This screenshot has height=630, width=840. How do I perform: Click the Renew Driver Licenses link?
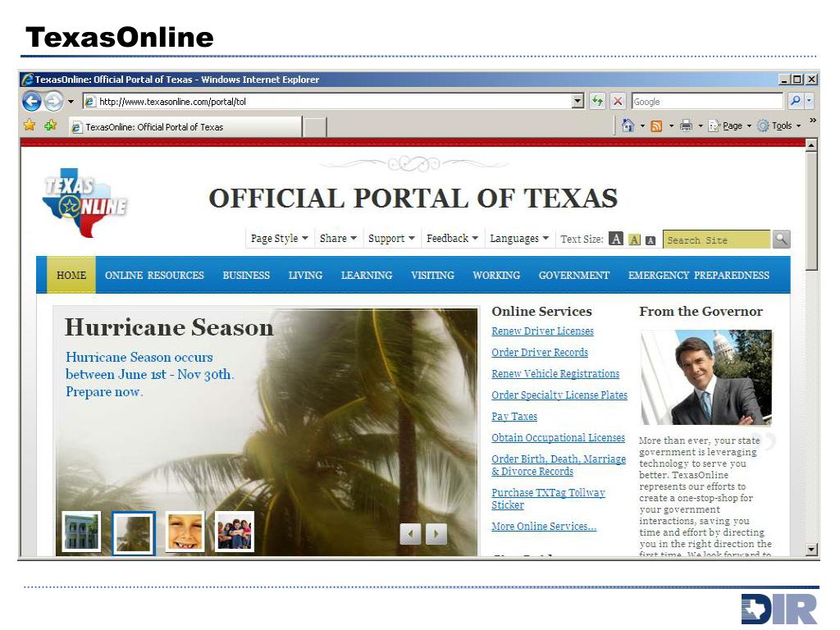(542, 331)
